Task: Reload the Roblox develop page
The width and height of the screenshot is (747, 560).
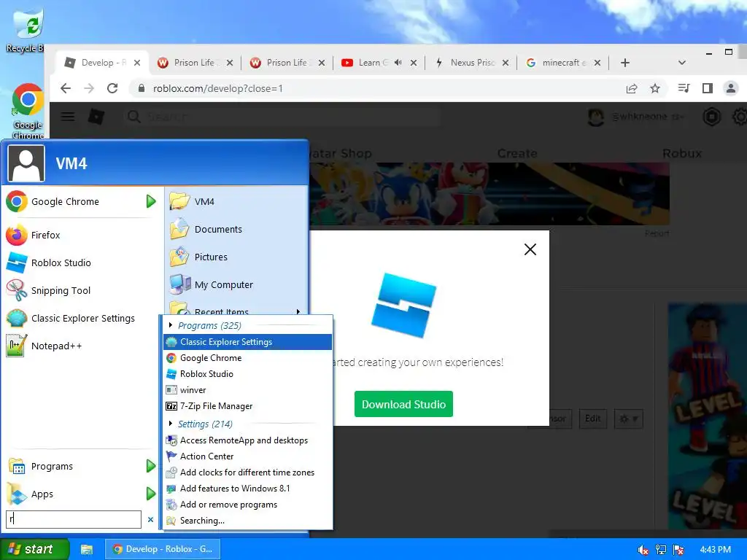Action: pyautogui.click(x=112, y=88)
